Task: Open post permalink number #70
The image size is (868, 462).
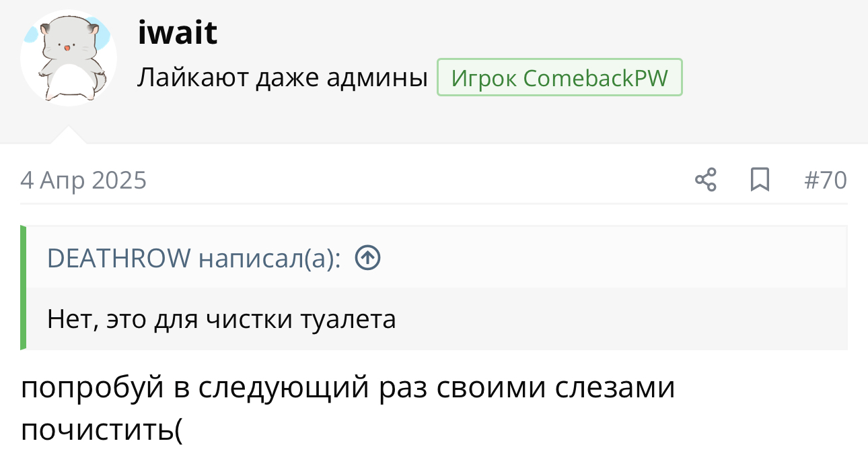Action: [826, 180]
